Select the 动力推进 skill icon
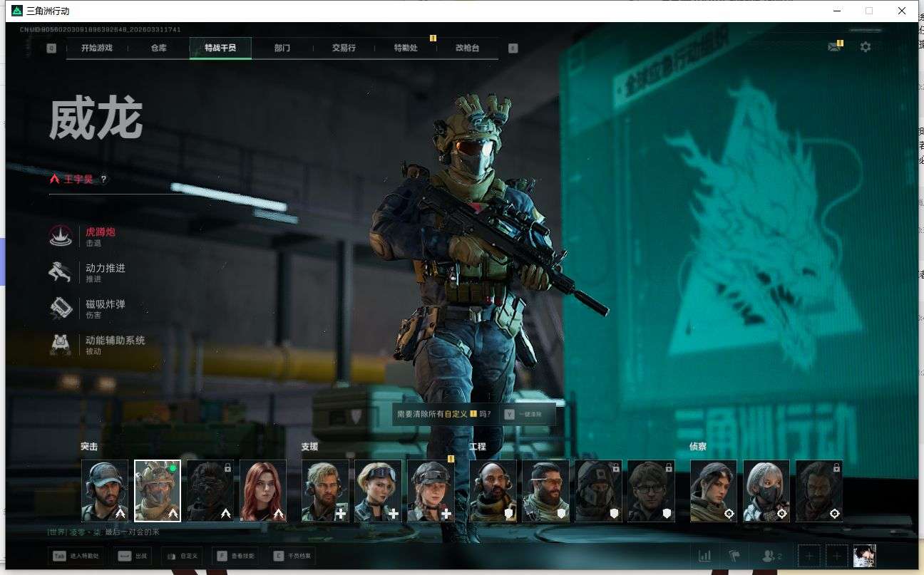The image size is (924, 575). (x=61, y=272)
